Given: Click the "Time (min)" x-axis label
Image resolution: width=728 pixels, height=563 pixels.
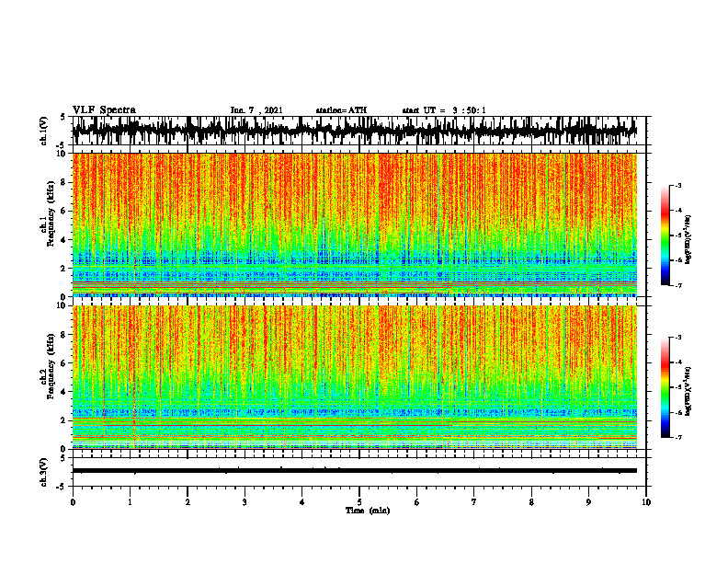Looking at the screenshot, I should click(368, 511).
